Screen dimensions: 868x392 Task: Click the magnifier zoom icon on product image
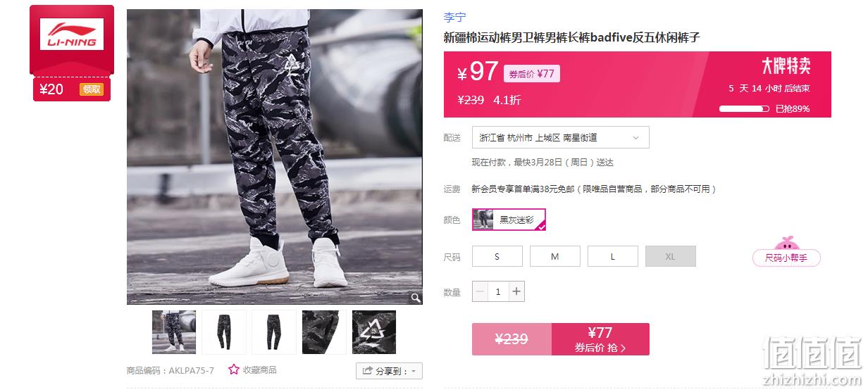[x=416, y=298]
